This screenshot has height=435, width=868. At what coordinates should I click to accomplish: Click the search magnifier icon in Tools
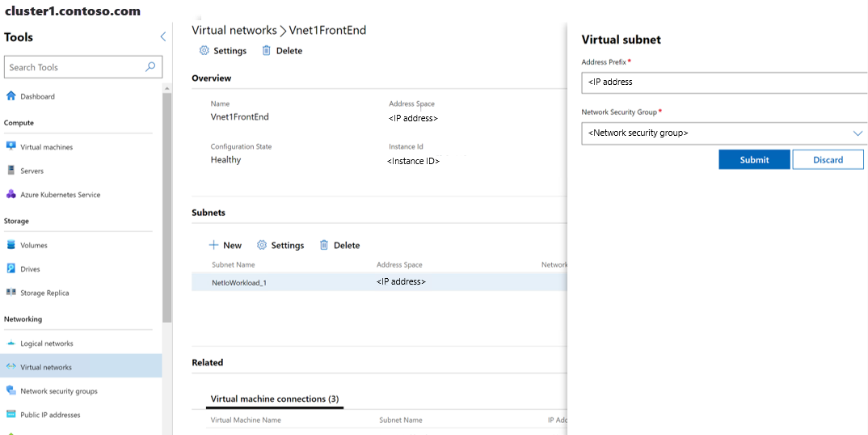(x=150, y=67)
